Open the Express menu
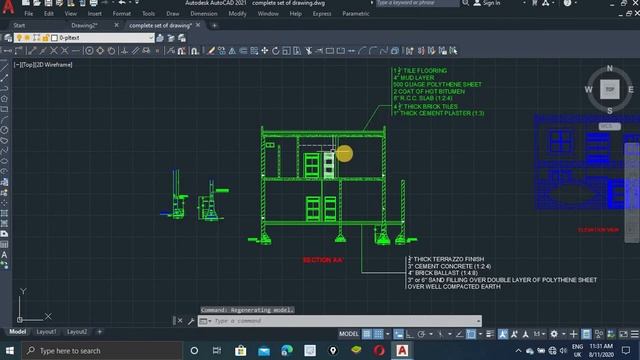 click(x=322, y=14)
